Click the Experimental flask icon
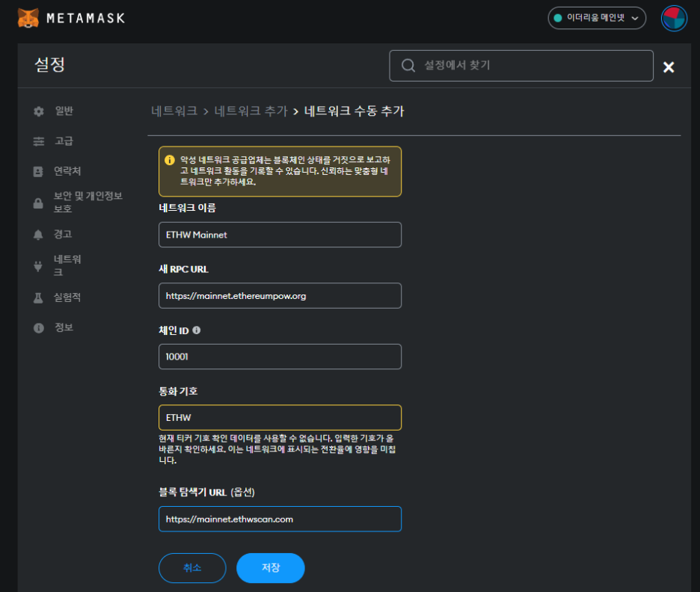 [38, 297]
